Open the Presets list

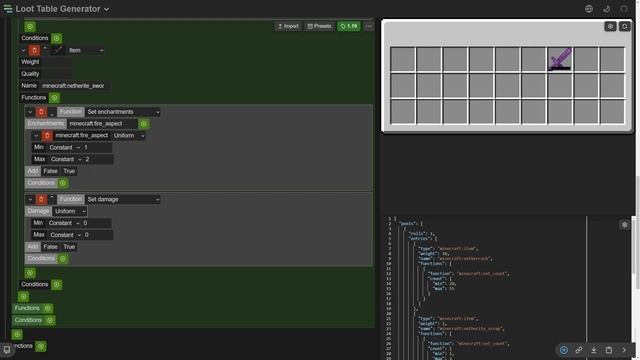click(x=319, y=26)
